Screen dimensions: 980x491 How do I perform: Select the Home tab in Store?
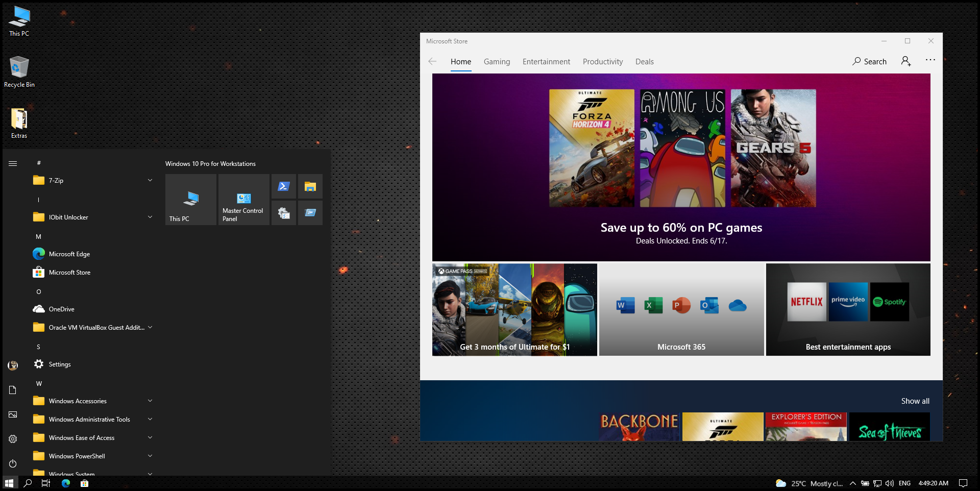pos(461,61)
